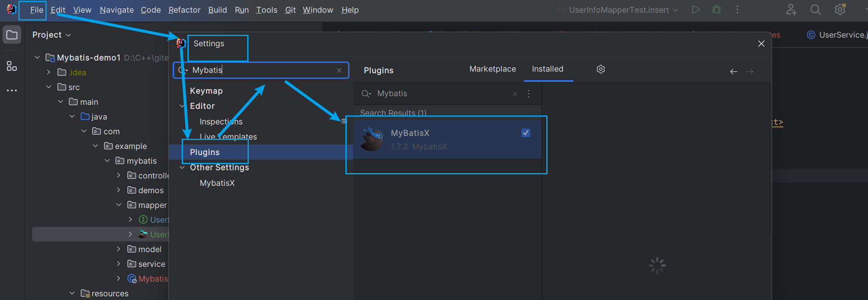Open the Run menu
The width and height of the screenshot is (868, 300).
[x=242, y=10]
